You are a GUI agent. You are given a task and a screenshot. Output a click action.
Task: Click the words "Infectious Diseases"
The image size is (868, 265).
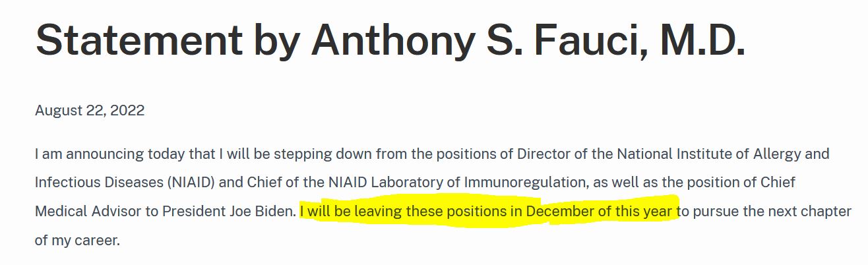[x=98, y=183]
